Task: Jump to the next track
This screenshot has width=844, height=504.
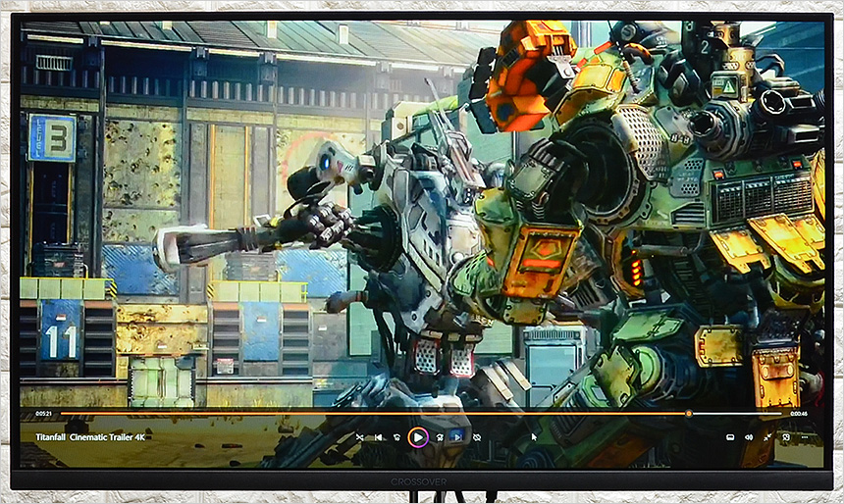Action: (457, 437)
